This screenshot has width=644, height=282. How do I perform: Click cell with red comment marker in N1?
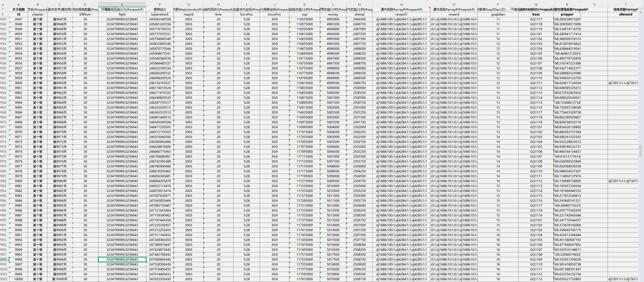tap(401, 10)
